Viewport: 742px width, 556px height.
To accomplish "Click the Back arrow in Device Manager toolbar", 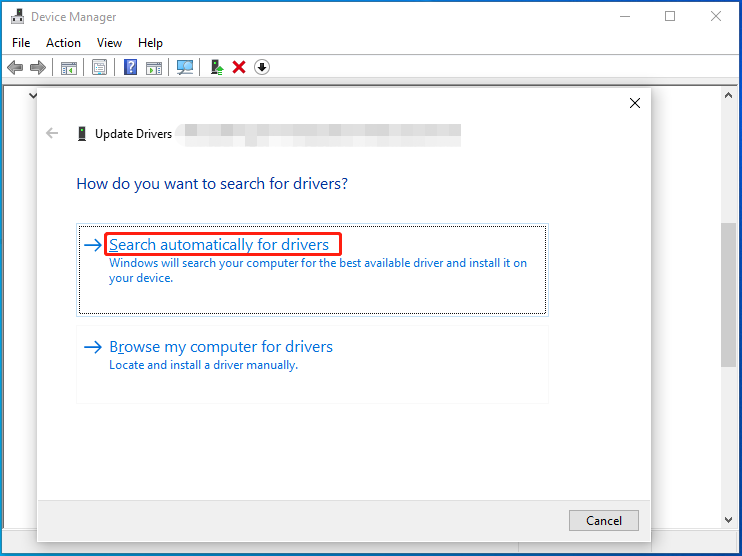I will (15, 67).
